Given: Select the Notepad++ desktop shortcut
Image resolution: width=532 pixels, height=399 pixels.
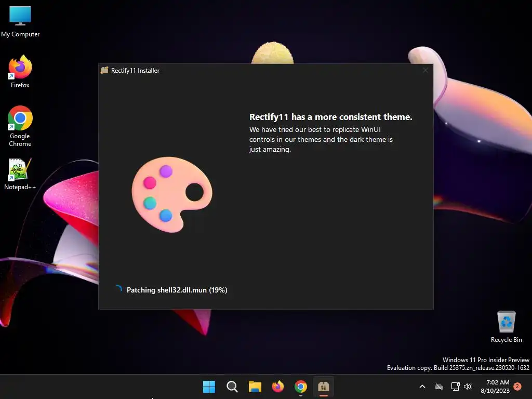Looking at the screenshot, I should point(20,174).
